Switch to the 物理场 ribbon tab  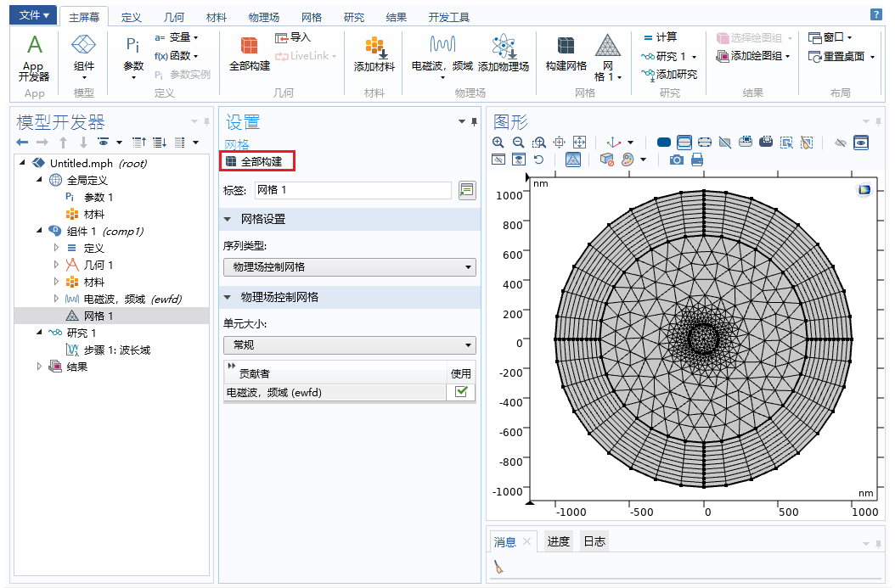tap(263, 17)
